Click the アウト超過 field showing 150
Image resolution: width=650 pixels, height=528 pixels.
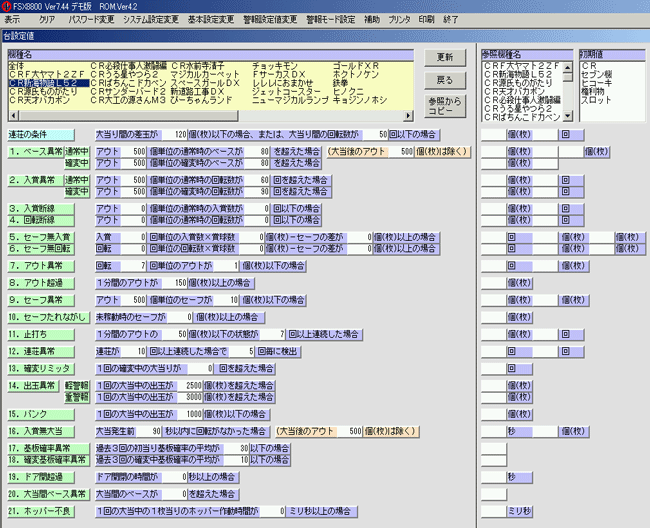click(175, 283)
